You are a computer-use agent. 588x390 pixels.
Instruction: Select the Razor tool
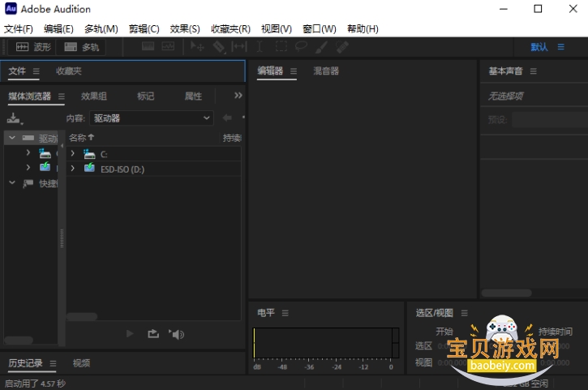[x=219, y=47]
